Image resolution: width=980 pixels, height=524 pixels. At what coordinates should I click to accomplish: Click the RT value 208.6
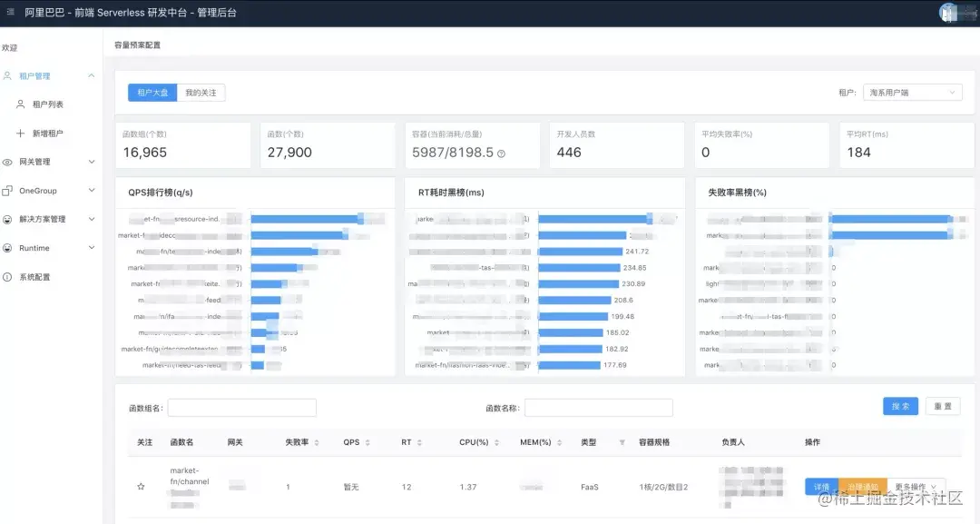[623, 301]
